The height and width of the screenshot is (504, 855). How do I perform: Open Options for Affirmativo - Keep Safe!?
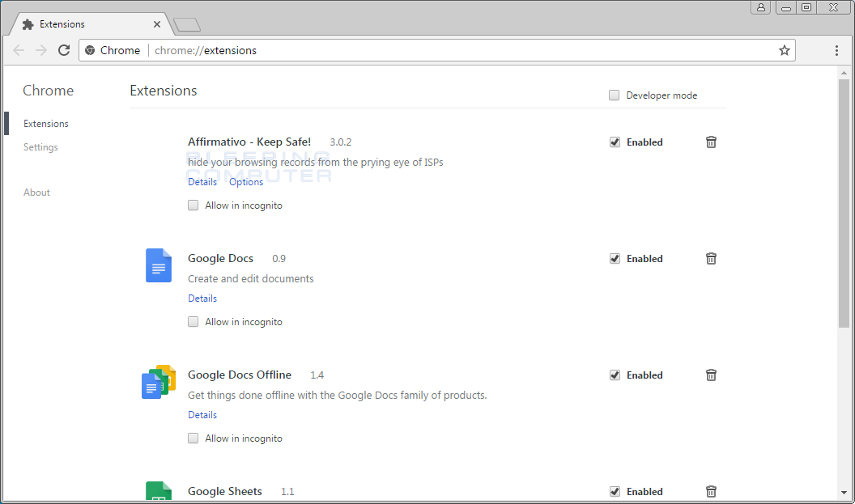[x=246, y=182]
